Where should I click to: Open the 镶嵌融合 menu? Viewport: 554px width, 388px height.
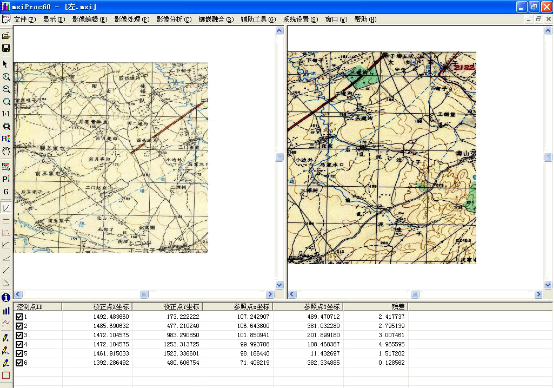coord(216,19)
